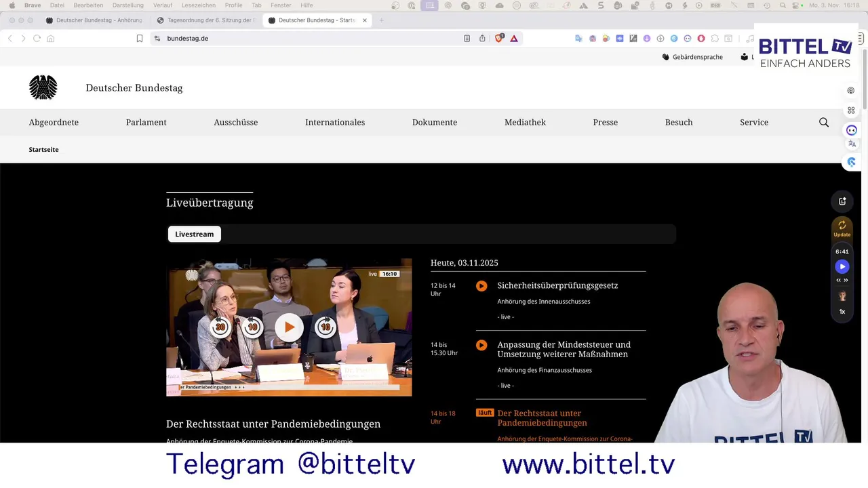Open Brave Shields lion icon
The width and height of the screenshot is (868, 488).
[x=499, y=38]
